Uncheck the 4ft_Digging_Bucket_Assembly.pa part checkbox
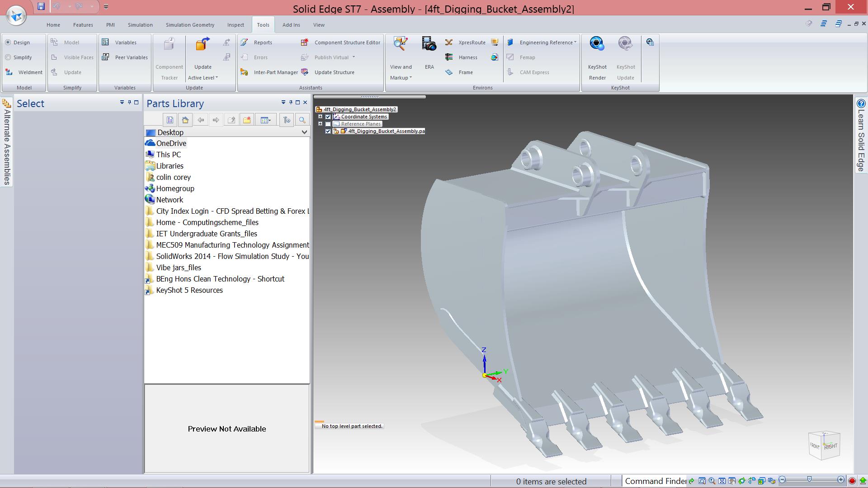 328,131
